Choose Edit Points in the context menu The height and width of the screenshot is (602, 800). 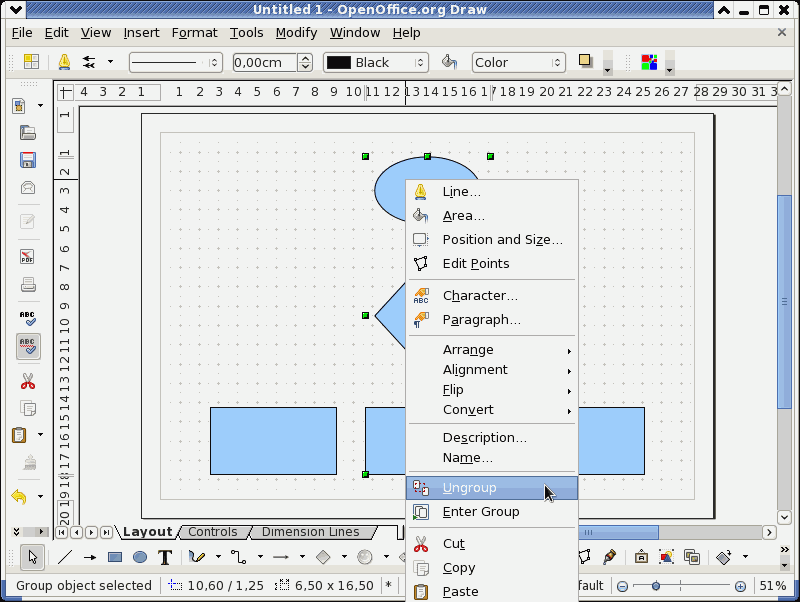(x=492, y=264)
